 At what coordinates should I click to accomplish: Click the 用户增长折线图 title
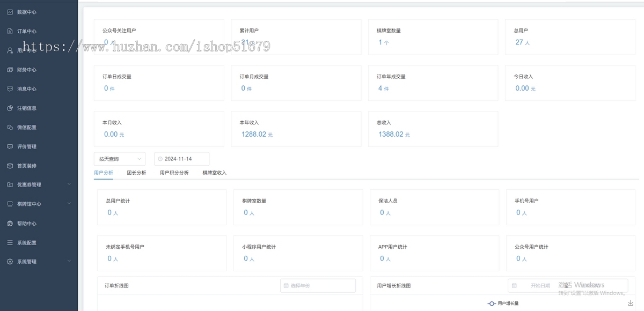tap(394, 286)
